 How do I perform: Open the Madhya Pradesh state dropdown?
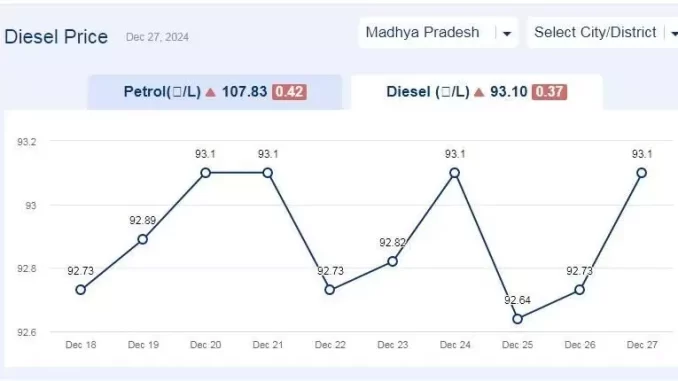coord(438,32)
